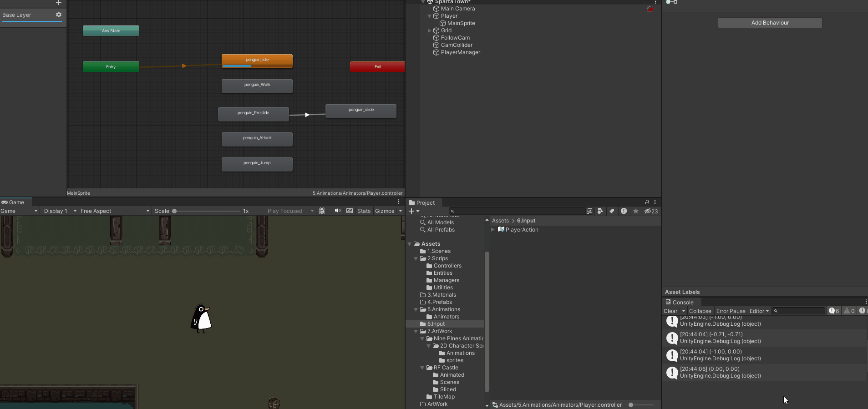Add a new animator layer with plus
Image resolution: width=868 pixels, height=409 pixels.
(x=58, y=2)
